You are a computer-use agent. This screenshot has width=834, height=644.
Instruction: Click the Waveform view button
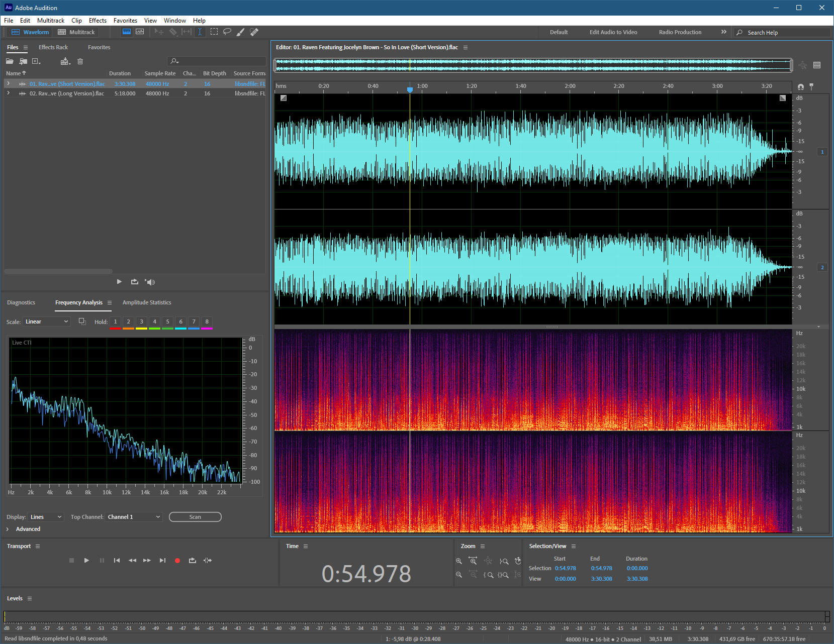click(30, 32)
